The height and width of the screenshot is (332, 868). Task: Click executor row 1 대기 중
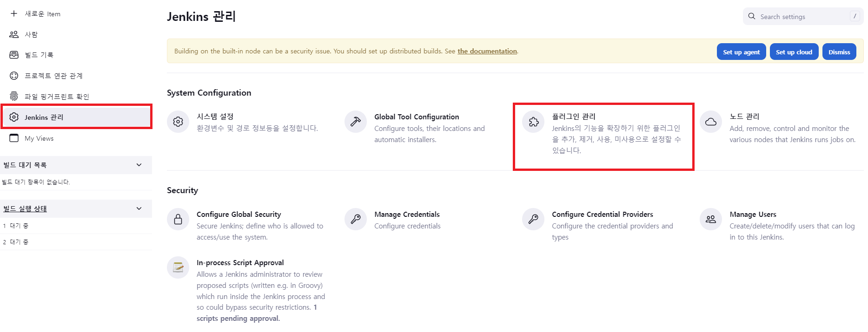pos(16,226)
